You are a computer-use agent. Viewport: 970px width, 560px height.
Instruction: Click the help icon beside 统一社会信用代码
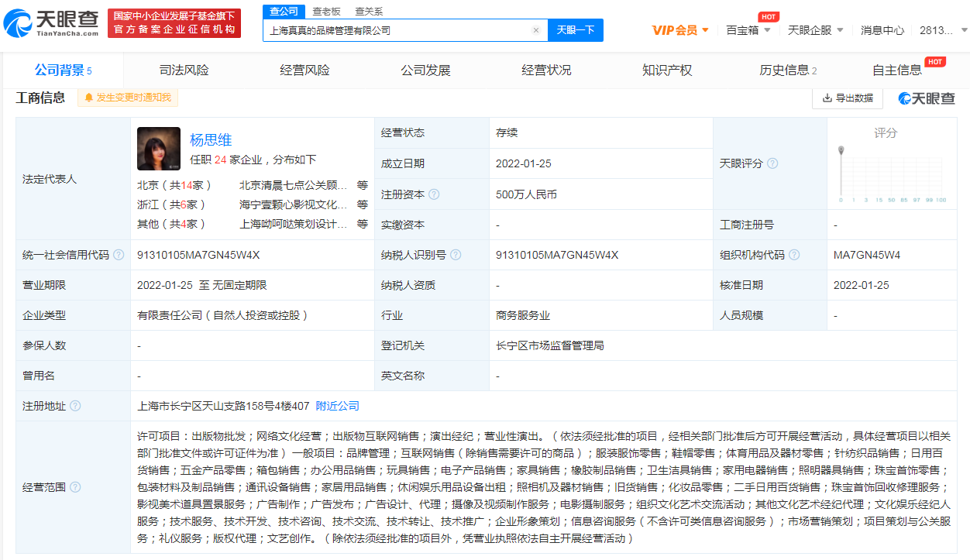(x=119, y=255)
